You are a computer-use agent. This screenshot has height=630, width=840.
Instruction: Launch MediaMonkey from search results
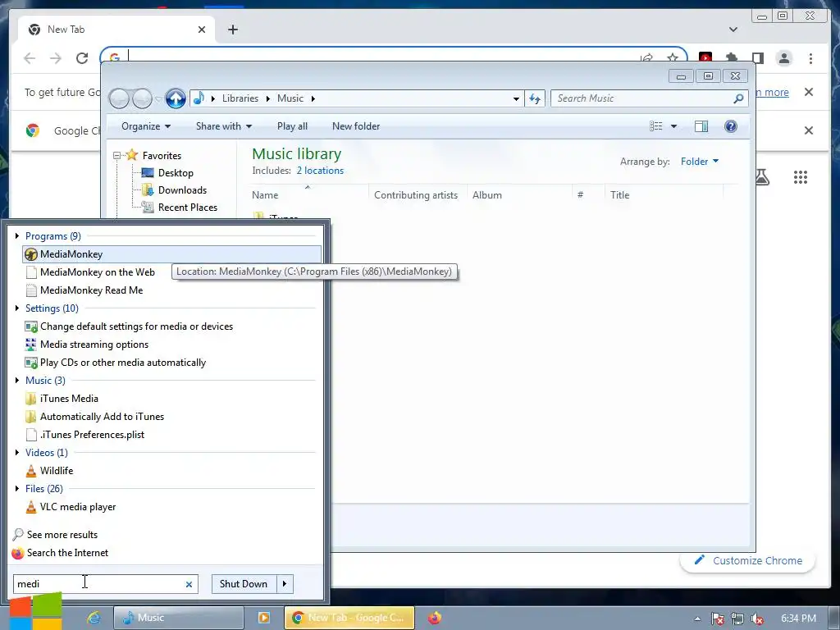click(x=171, y=254)
